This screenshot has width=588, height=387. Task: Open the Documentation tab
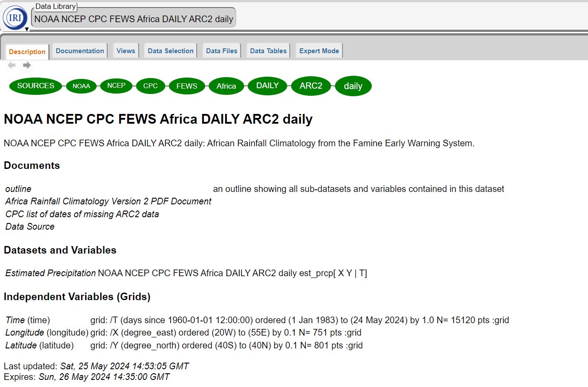pyautogui.click(x=80, y=51)
